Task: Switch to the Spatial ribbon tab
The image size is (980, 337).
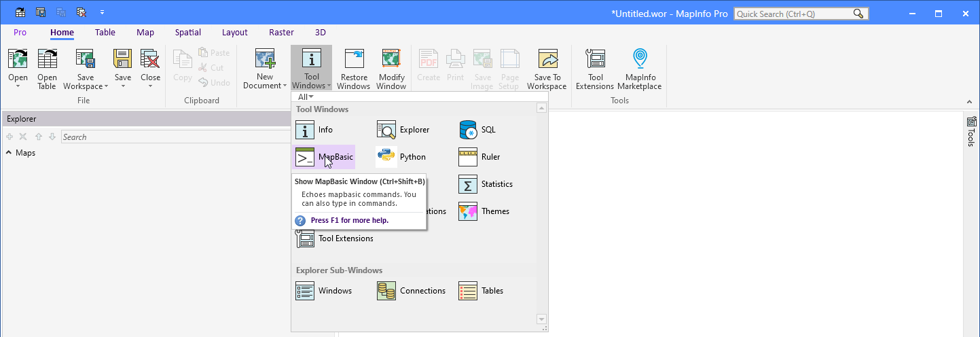Action: 188,33
